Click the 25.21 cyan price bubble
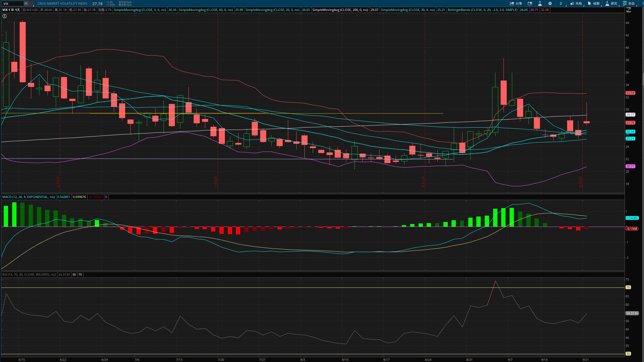 tap(630, 139)
